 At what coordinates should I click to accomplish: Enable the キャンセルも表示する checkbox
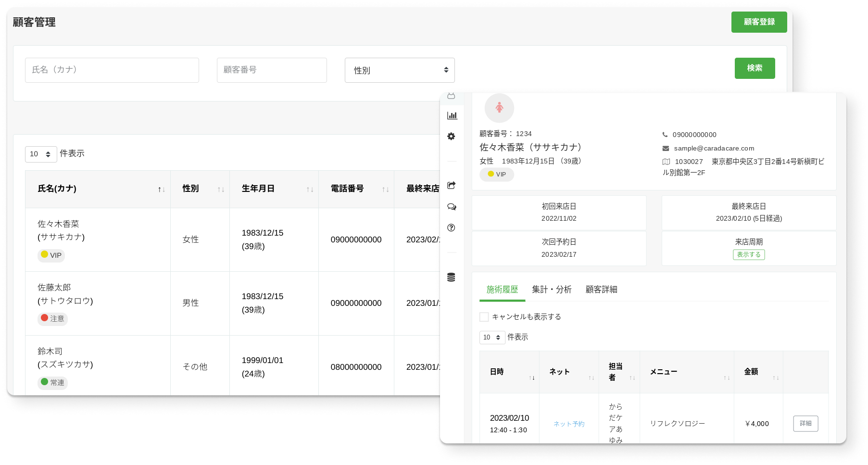tap(484, 316)
